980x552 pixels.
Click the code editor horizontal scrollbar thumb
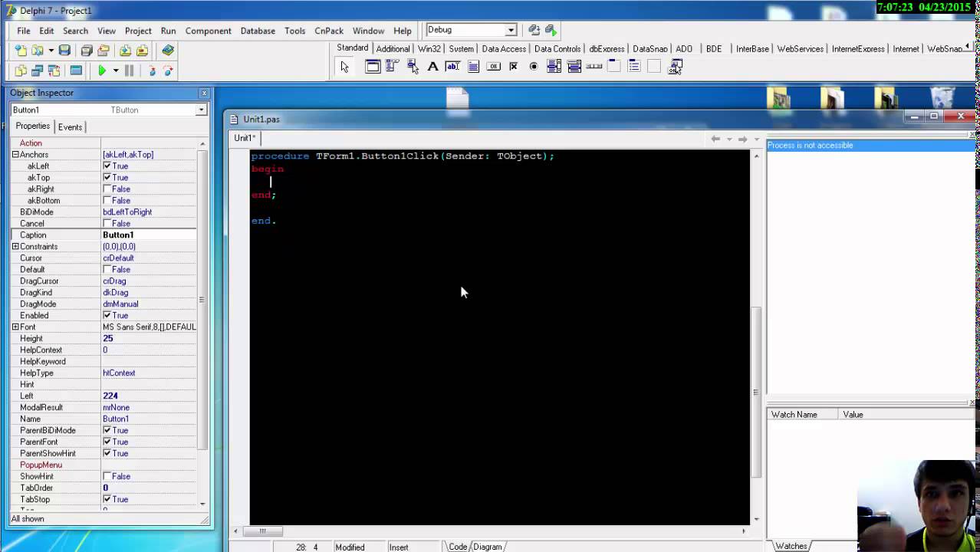262,531
